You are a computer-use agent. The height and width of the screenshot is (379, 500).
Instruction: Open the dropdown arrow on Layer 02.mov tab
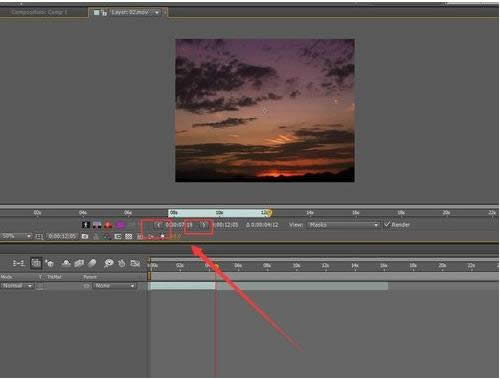(157, 13)
